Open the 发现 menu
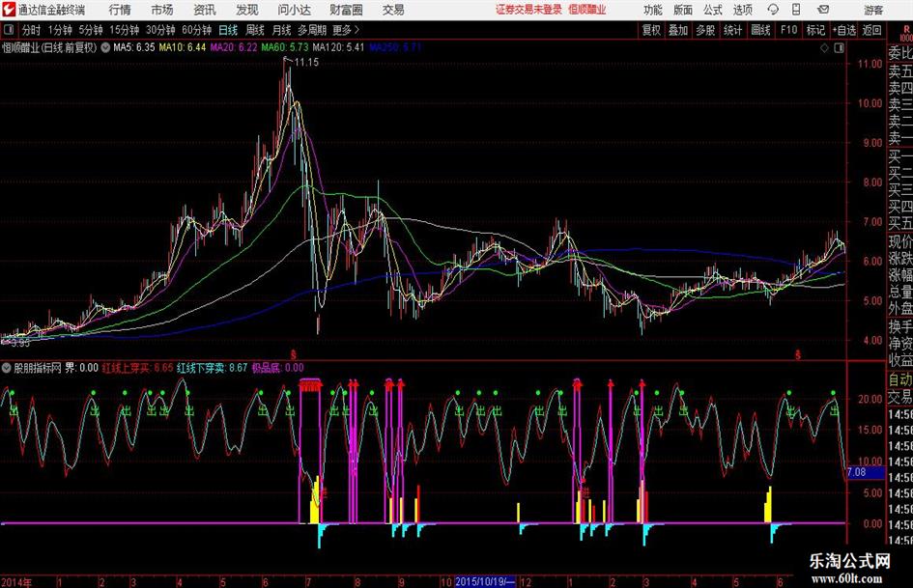 point(247,10)
